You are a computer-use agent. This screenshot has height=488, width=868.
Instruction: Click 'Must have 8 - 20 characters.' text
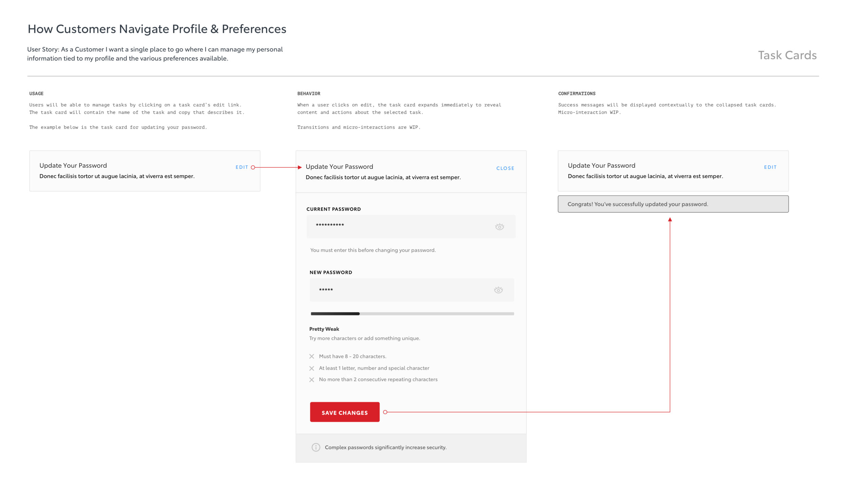[x=353, y=357]
